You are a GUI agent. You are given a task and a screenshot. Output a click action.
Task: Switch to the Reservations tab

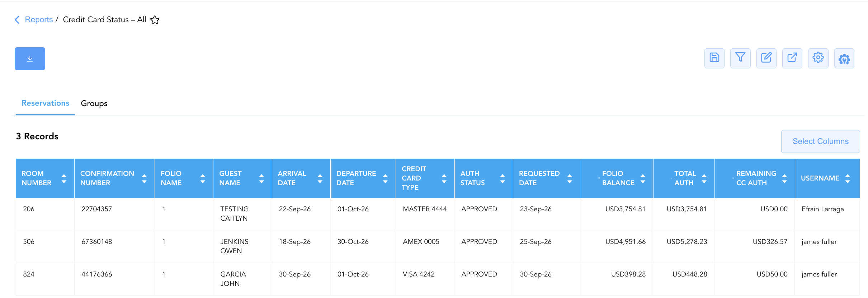coord(45,103)
